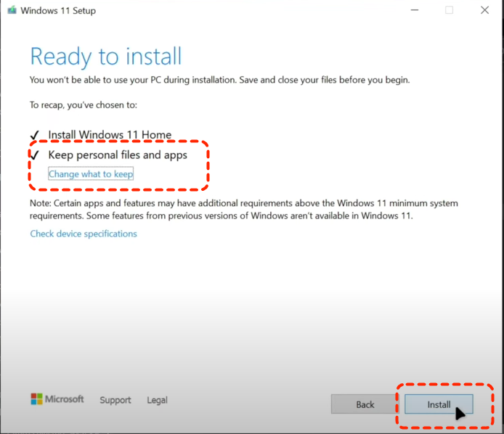504x434 pixels.
Task: Select 'Keep personal files and apps' text
Action: tap(118, 155)
